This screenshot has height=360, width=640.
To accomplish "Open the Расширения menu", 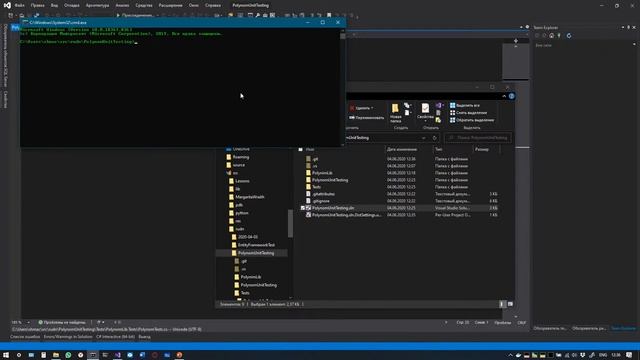I will (170, 5).
